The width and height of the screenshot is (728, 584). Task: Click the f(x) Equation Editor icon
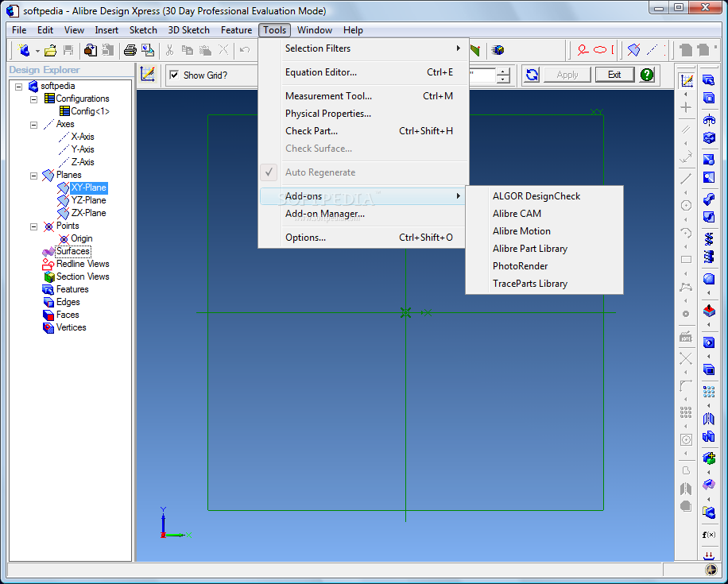coord(708,535)
